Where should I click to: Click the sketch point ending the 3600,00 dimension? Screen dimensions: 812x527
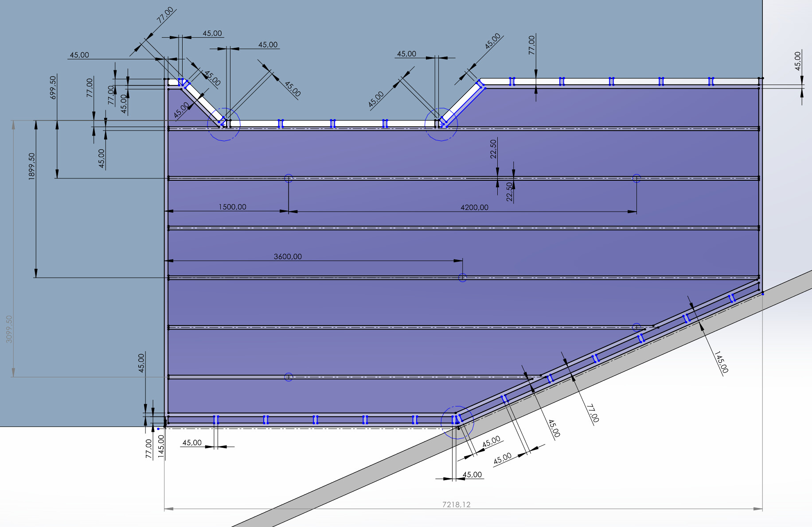462,278
